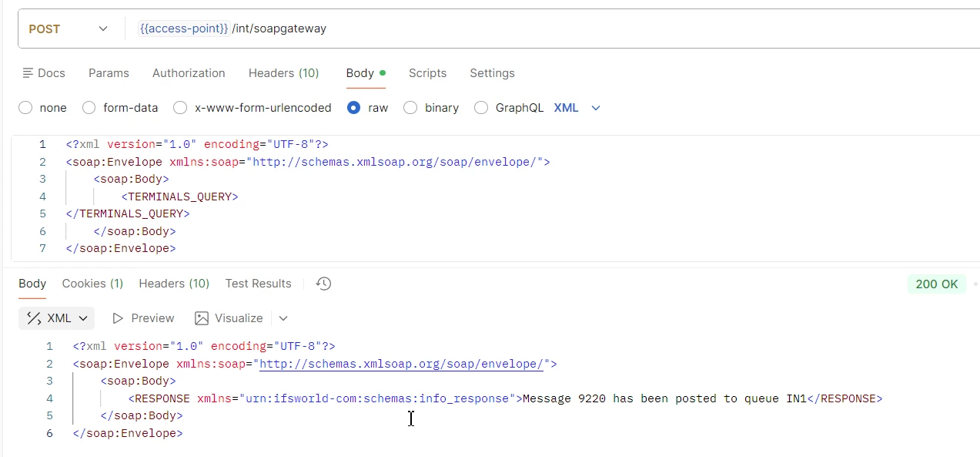Select x-www-form-urlencoded radio option
Screen dimensions: 980x457
tap(180, 108)
